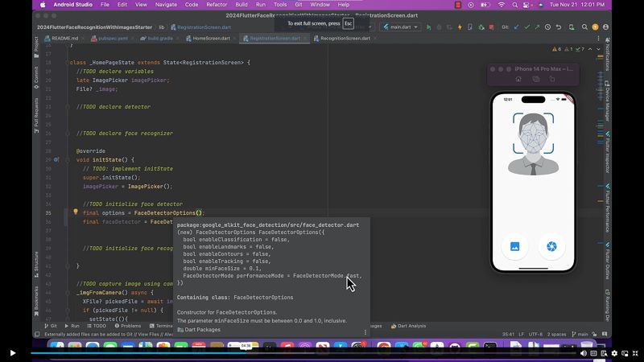Click the yellow lightbulb quick-fix icon
This screenshot has width=644, height=362.
tap(76, 212)
